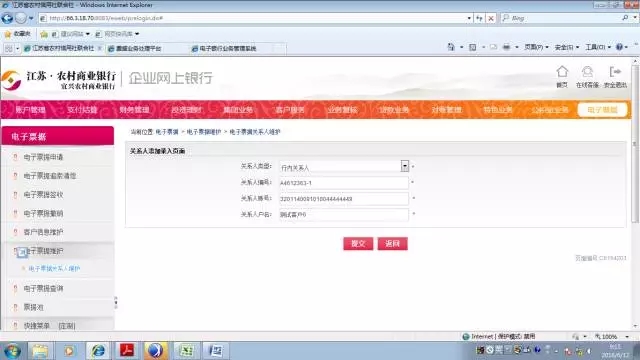This screenshot has width=640, height=360.
Task: Open the 支付结算 navigation menu
Action: 82,110
